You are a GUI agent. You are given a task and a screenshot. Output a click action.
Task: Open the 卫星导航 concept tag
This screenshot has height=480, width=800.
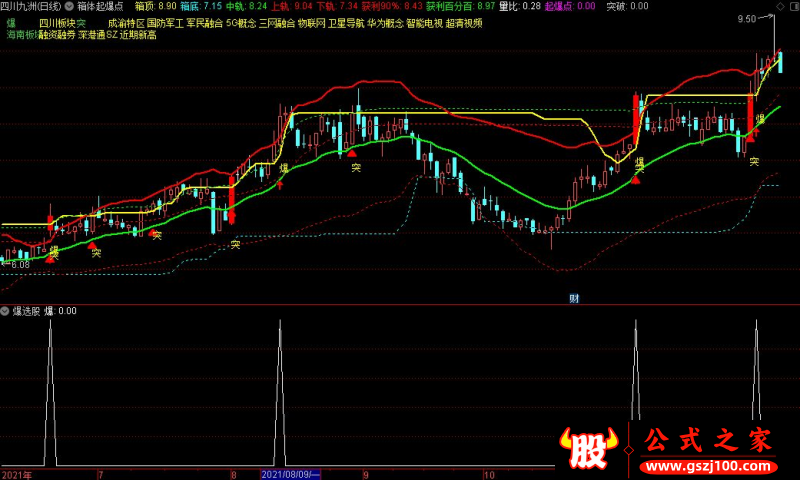coord(346,23)
